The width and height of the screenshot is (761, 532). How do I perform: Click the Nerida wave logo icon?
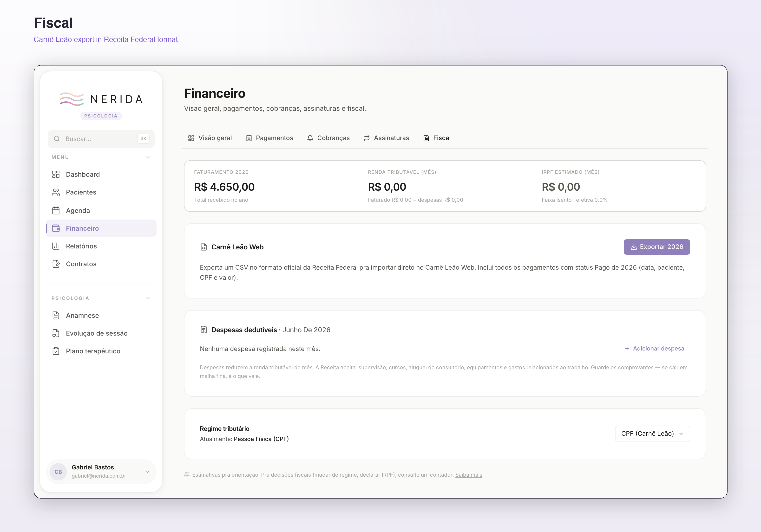(x=72, y=99)
